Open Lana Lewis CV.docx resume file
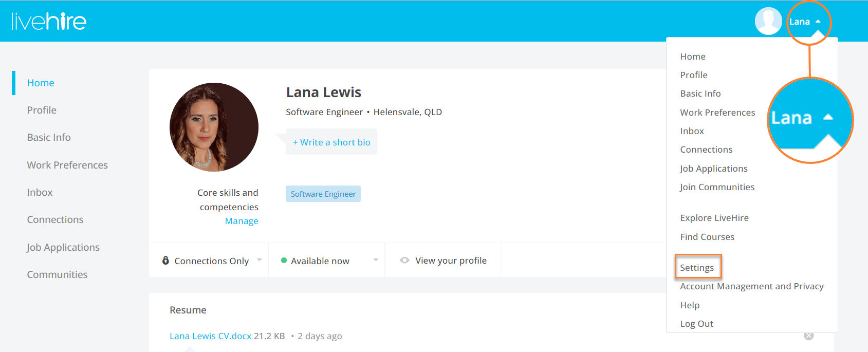 (x=210, y=336)
